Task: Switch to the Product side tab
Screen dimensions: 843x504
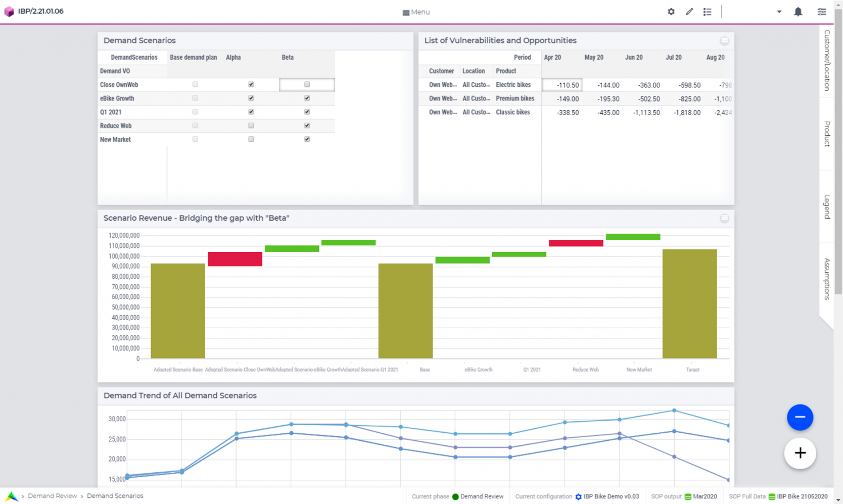Action: (x=826, y=132)
